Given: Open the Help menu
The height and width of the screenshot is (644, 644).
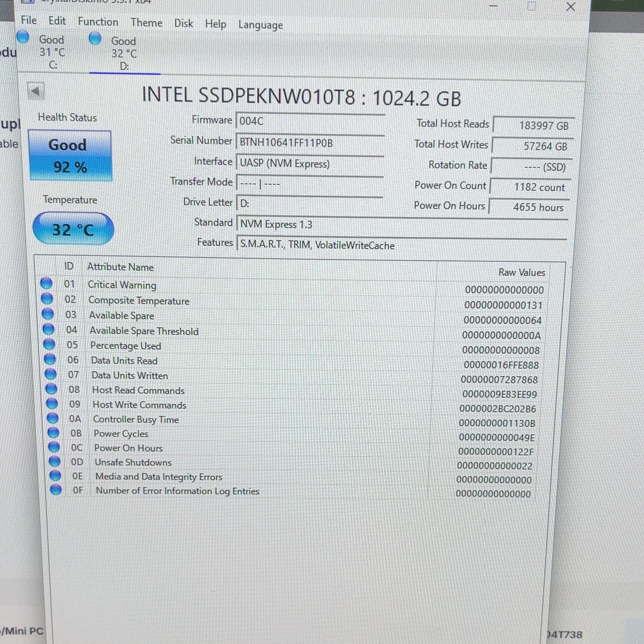Looking at the screenshot, I should (x=215, y=24).
